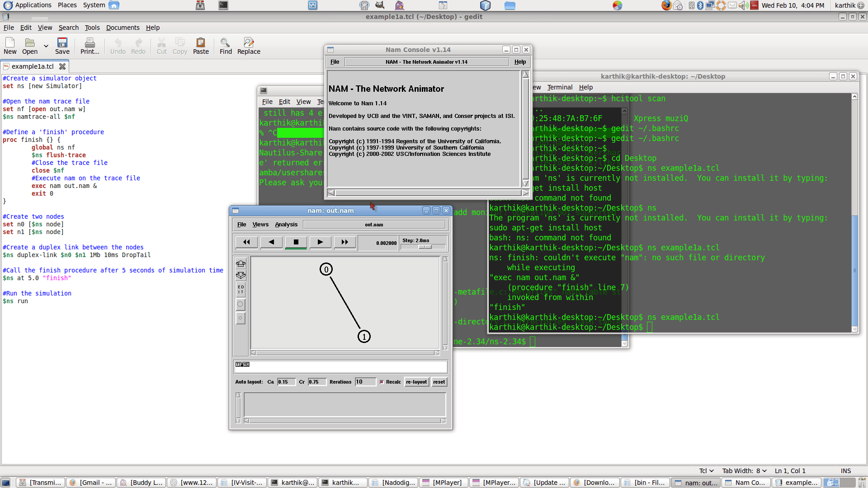Open gedit's Documents menu
This screenshot has width=868, height=488.
point(123,28)
